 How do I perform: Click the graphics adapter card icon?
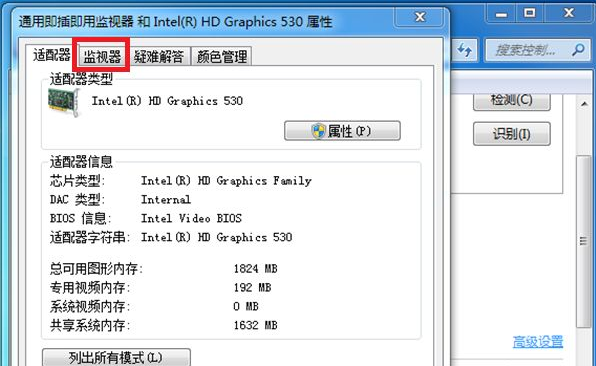(x=64, y=102)
